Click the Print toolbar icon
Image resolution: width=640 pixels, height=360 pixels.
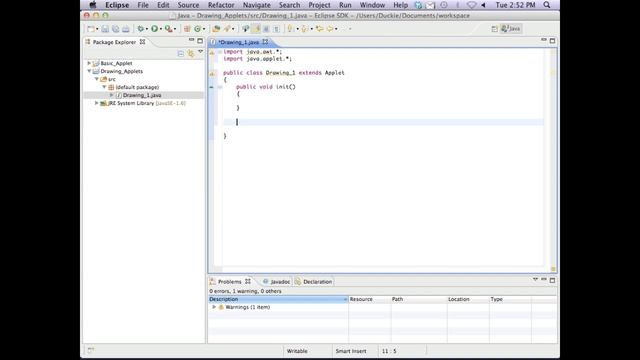pyautogui.click(x=126, y=29)
